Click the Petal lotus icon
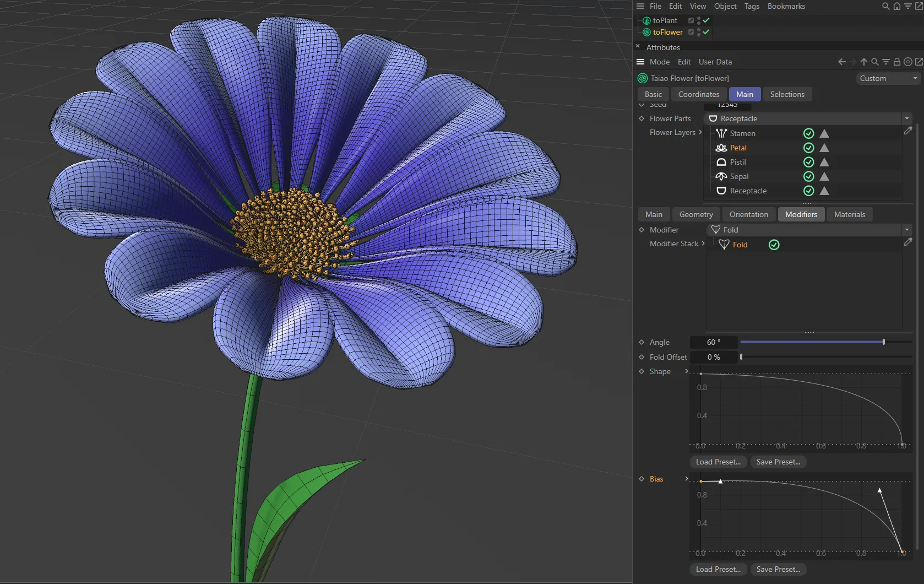Screen dimensions: 924x584 tap(721, 148)
